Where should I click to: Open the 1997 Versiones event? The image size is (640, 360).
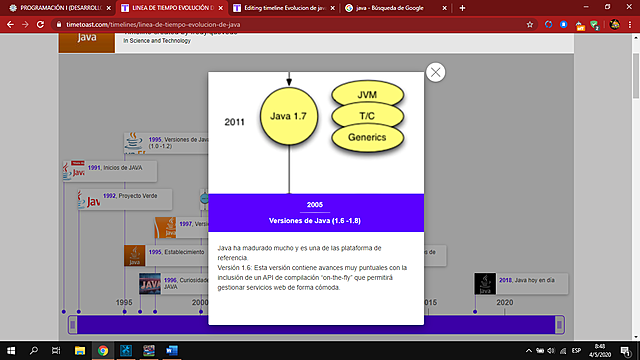tap(181, 227)
